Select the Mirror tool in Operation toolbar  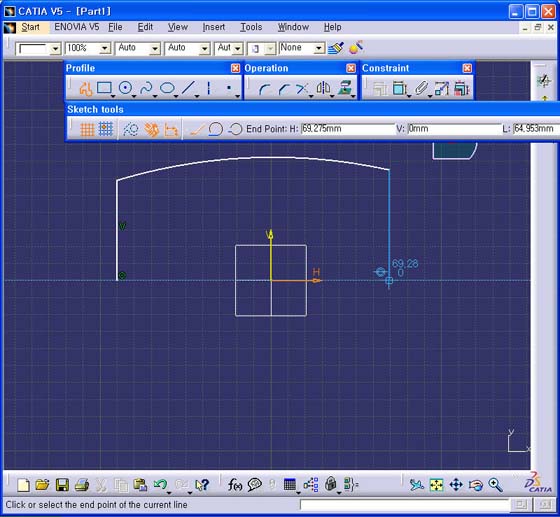click(x=323, y=88)
